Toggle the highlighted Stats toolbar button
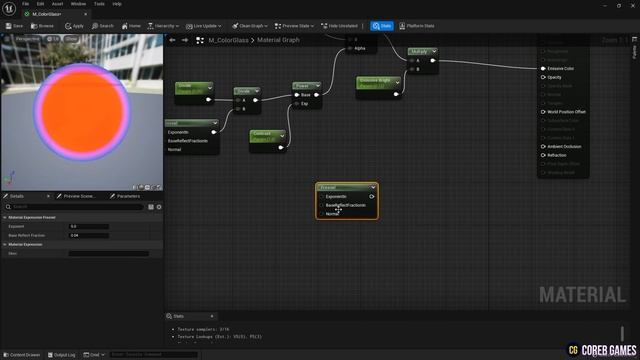640x360 pixels. pos(382,26)
